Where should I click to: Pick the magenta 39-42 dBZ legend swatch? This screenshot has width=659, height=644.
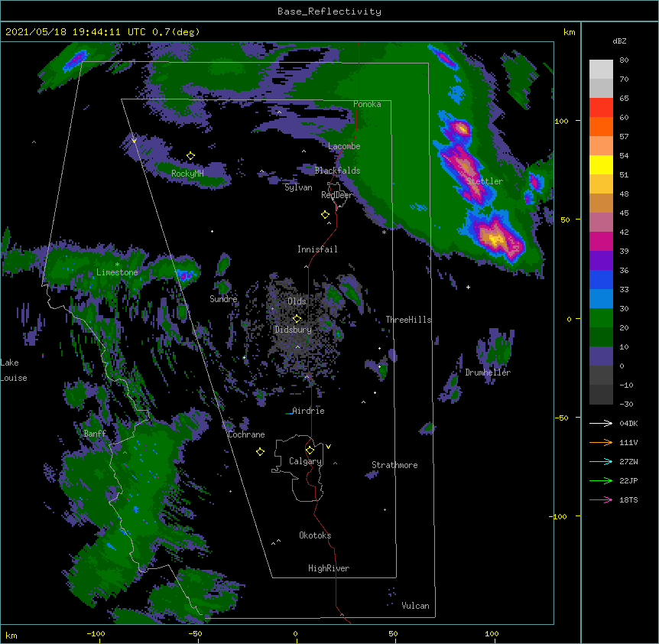click(x=601, y=241)
